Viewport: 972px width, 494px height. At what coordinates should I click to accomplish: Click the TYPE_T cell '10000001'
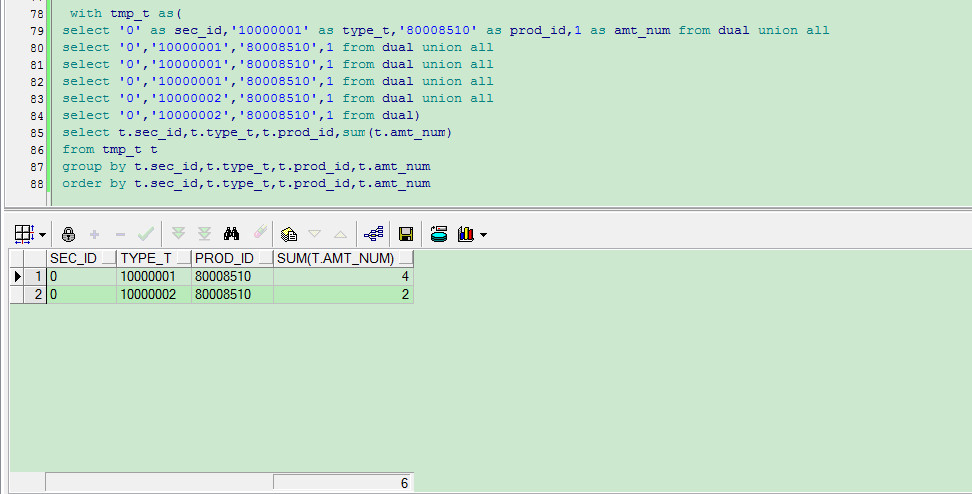(154, 276)
